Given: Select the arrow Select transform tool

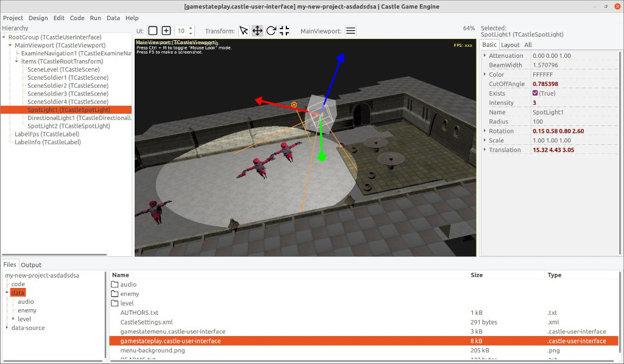Looking at the screenshot, I should click(x=244, y=30).
